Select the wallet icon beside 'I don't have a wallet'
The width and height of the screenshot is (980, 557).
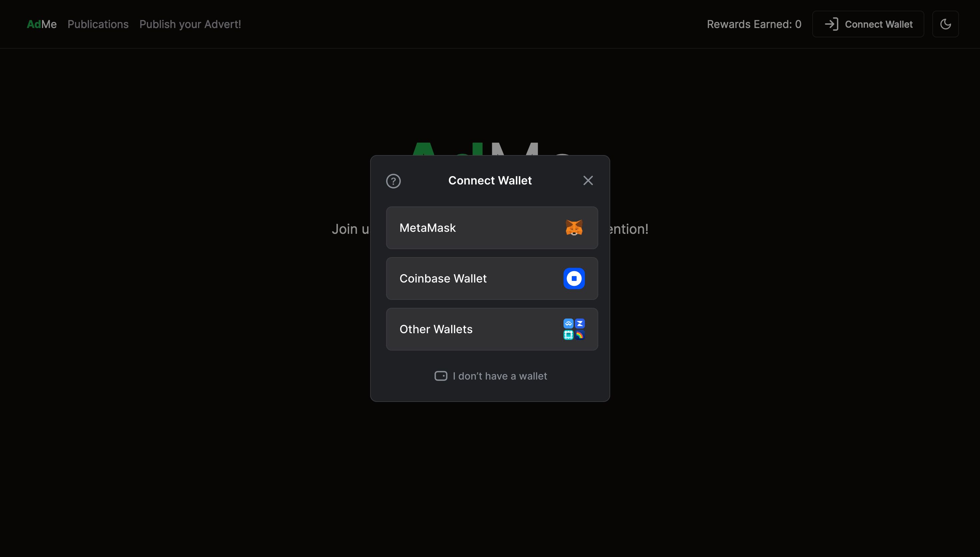[440, 376]
